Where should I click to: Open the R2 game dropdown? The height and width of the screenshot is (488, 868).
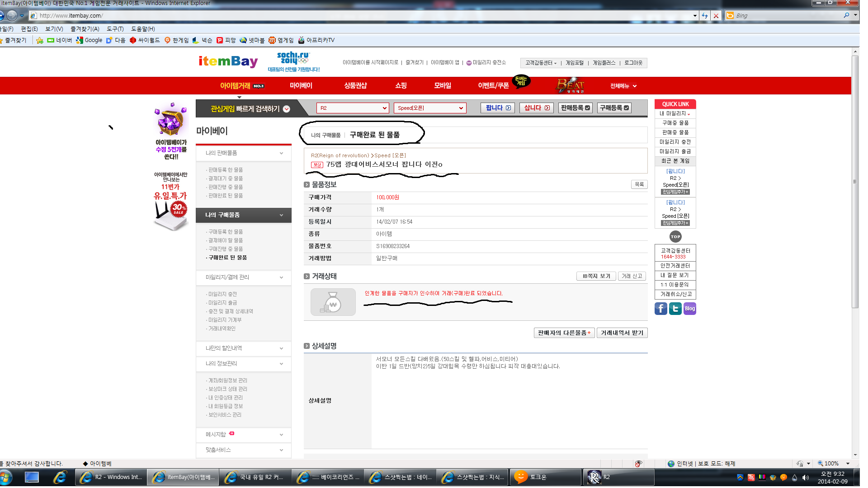352,108
